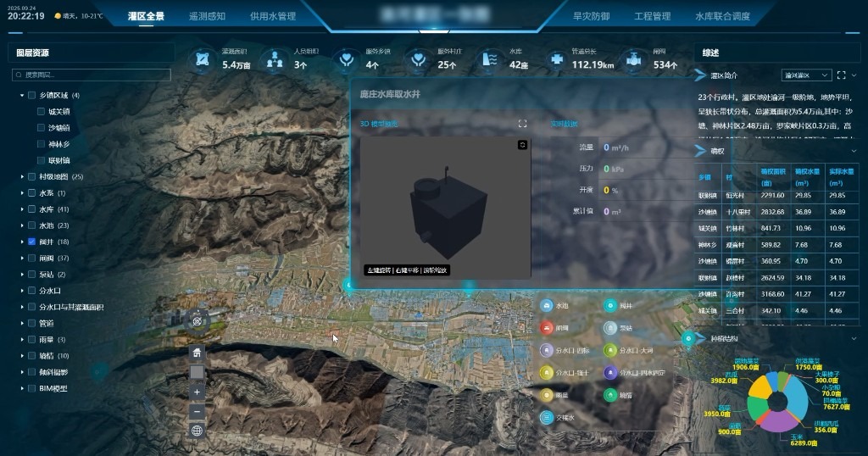The width and height of the screenshot is (868, 456).
Task: Switch to the 灌区全景 tab
Action: (x=146, y=16)
